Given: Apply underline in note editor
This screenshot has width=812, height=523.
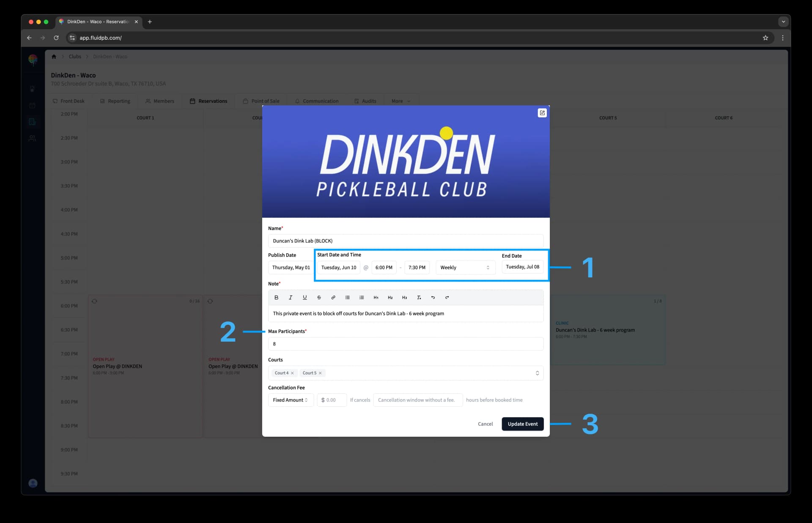Looking at the screenshot, I should click(304, 298).
